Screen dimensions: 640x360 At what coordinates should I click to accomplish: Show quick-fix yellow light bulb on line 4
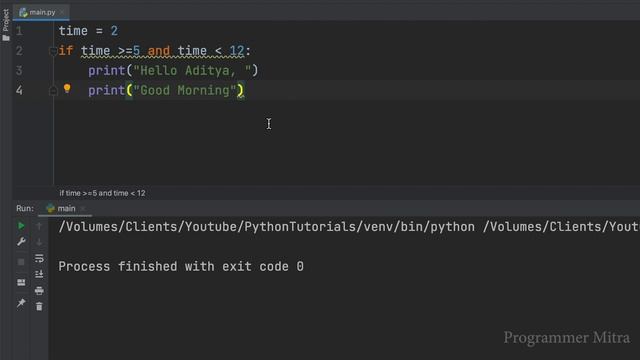[x=67, y=88]
